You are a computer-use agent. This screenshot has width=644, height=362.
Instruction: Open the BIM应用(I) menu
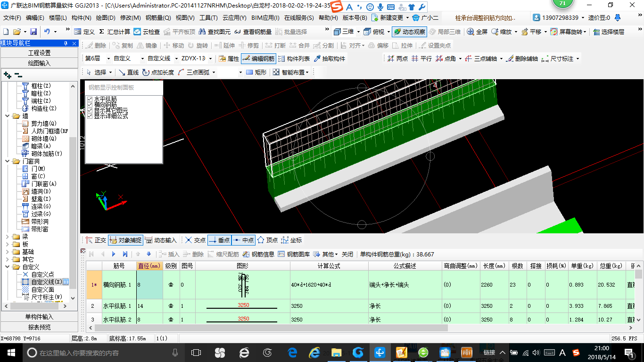(265, 18)
